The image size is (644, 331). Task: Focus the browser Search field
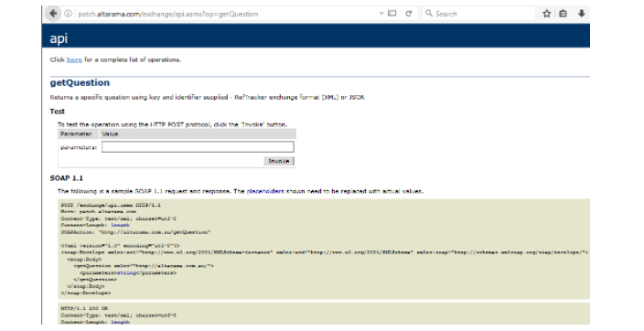click(478, 14)
